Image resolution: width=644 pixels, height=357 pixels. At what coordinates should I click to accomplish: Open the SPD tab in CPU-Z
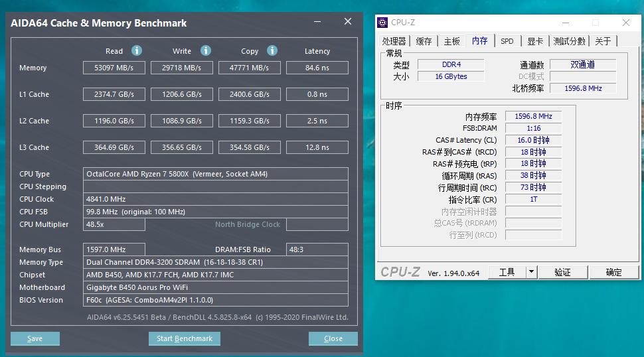tap(507, 41)
